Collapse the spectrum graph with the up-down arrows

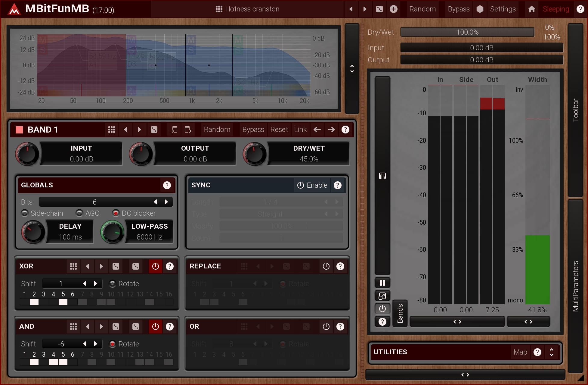(352, 69)
